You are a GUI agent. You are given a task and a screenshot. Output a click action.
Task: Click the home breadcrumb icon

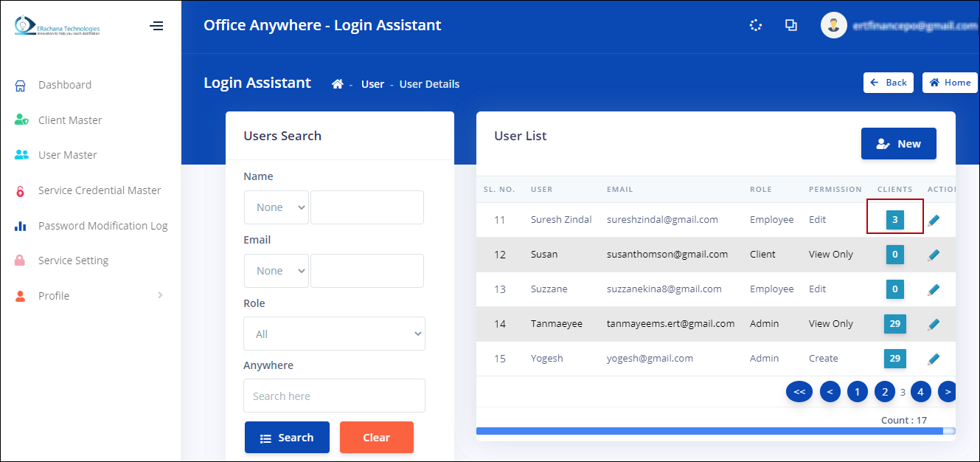point(338,84)
